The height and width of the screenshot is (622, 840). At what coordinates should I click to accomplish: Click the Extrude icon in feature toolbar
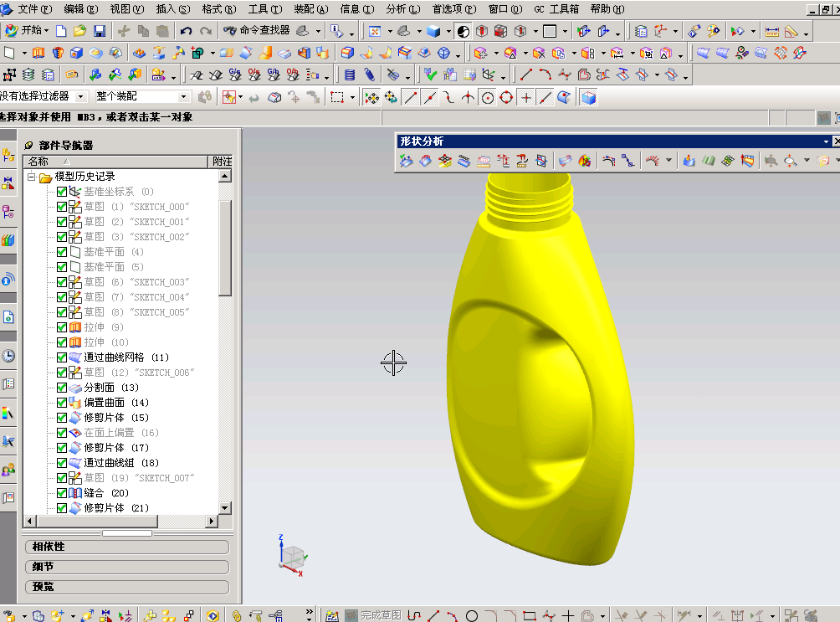click(38, 53)
